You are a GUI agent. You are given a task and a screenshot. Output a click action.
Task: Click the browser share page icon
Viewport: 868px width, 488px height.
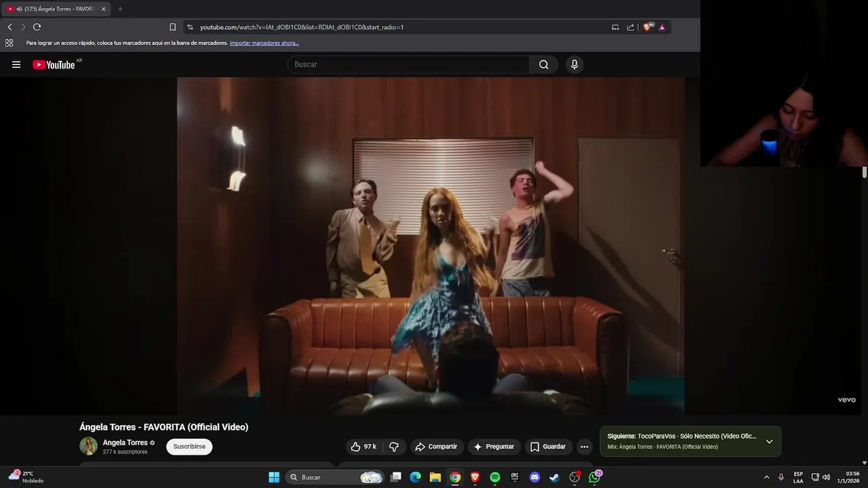click(631, 27)
